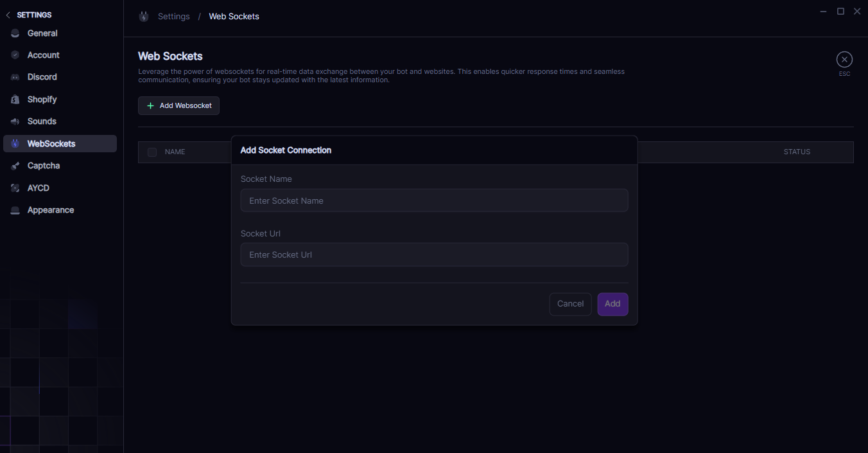
Task: Click the Account shield icon
Action: [15, 55]
